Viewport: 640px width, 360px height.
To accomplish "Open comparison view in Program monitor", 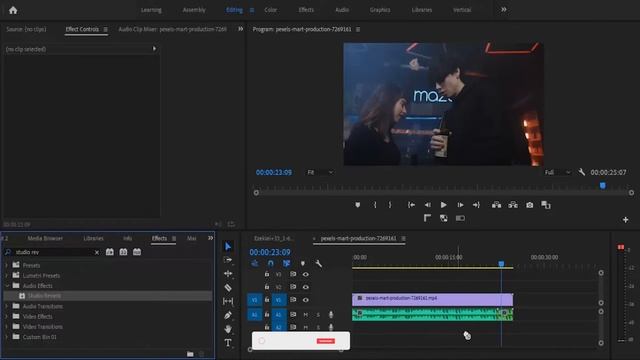I will pos(546,205).
